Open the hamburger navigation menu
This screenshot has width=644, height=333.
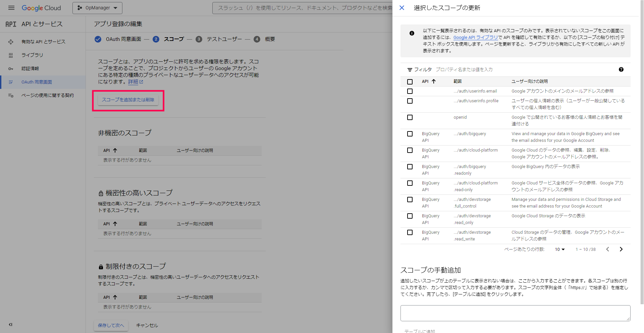11,8
